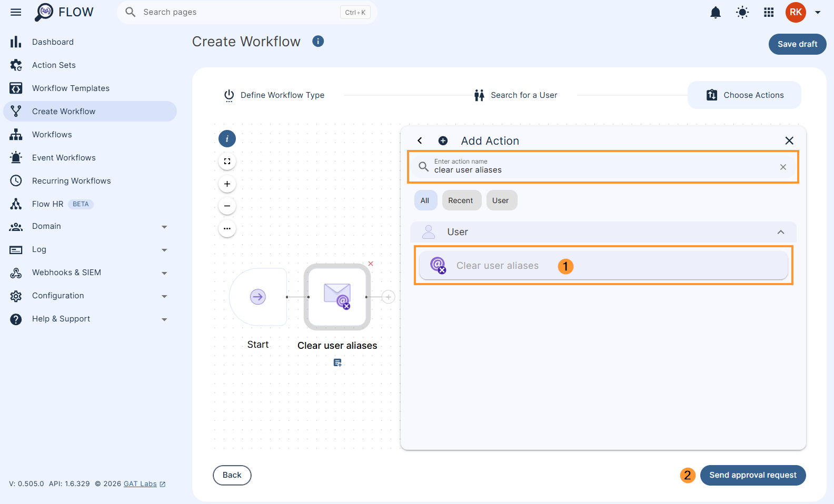
Task: Expand the account dropdown arrow
Action: click(x=818, y=12)
